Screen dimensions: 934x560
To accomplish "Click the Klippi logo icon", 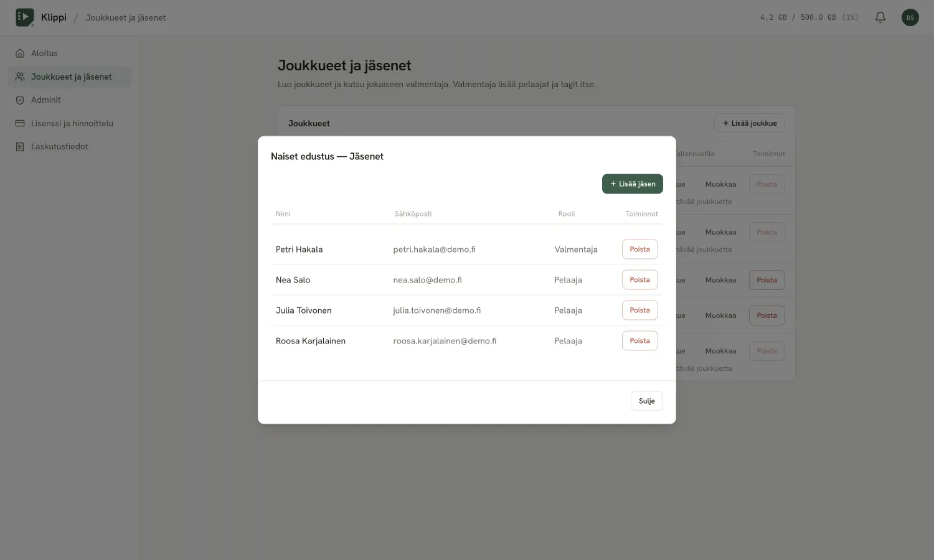I will [25, 17].
